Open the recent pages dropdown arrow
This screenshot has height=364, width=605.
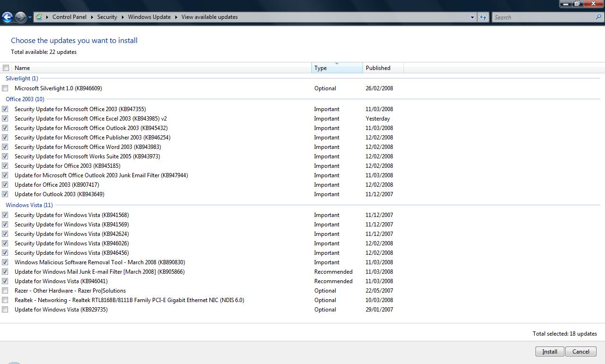(30, 17)
